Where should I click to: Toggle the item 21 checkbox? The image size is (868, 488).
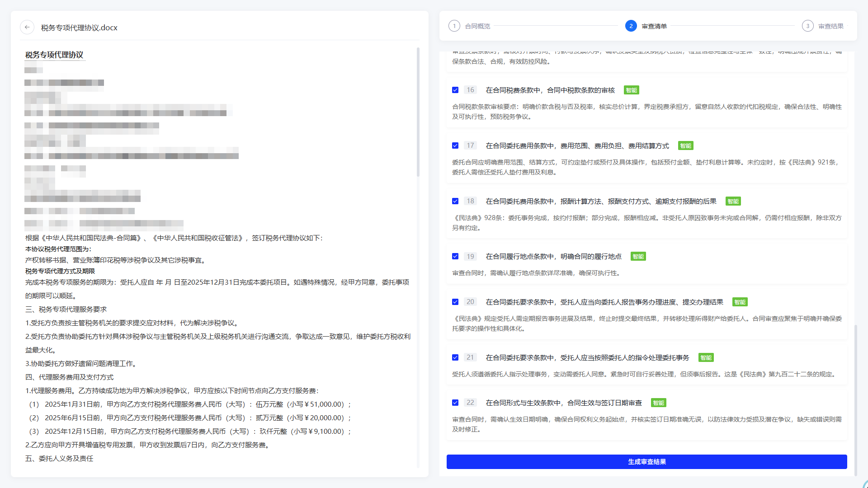455,358
